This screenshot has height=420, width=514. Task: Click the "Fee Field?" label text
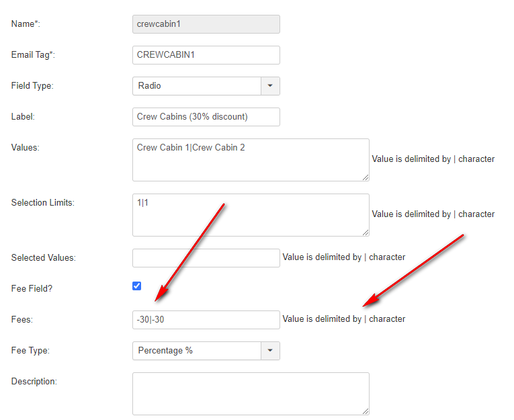32,289
